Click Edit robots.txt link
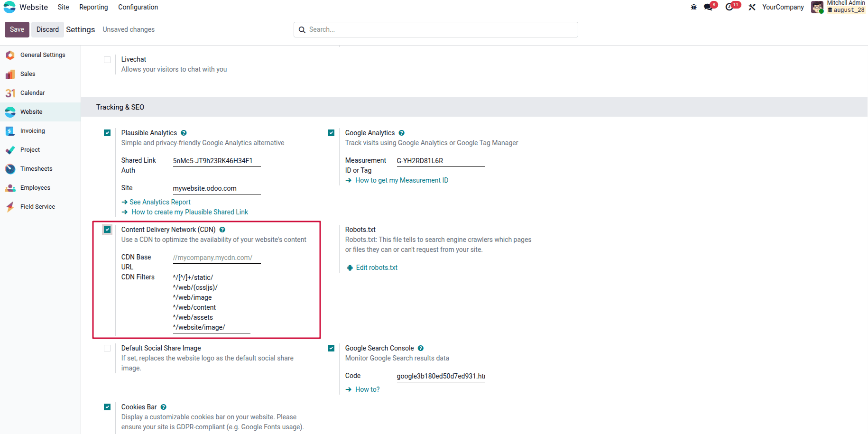Image resolution: width=868 pixels, height=434 pixels. click(x=377, y=268)
